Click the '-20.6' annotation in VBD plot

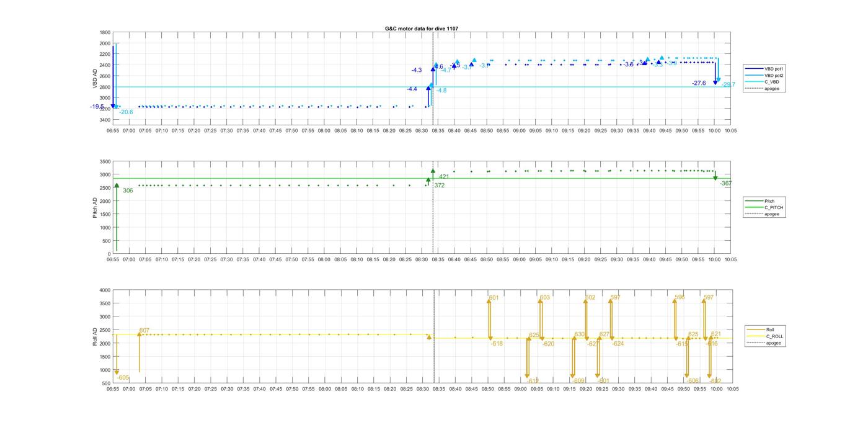(x=126, y=112)
